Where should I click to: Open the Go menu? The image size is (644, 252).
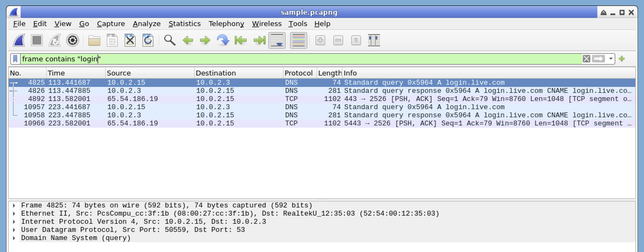pyautogui.click(x=84, y=24)
